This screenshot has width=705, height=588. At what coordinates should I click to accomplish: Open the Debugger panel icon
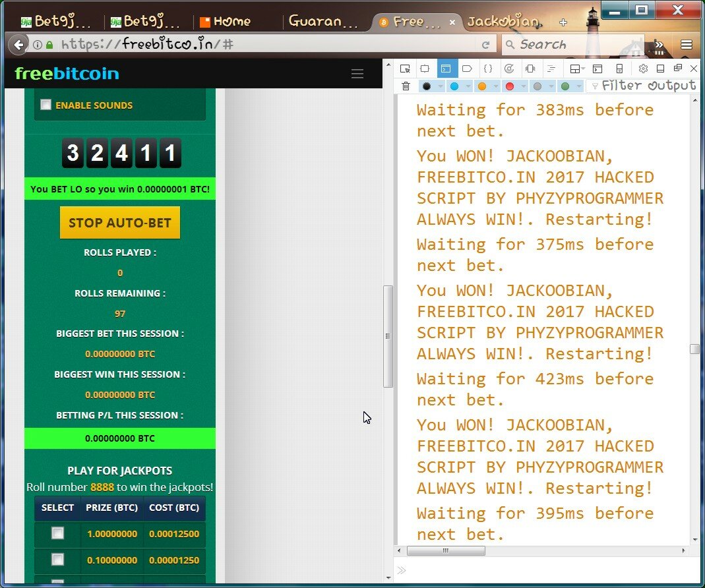467,69
